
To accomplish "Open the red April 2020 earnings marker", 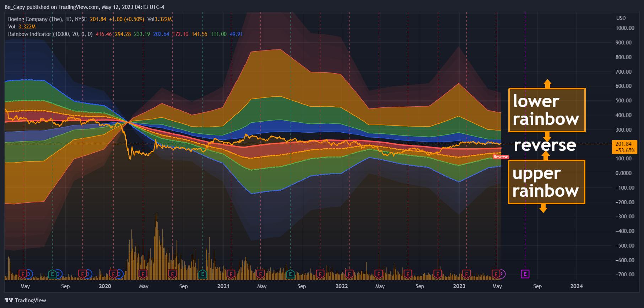I will click(143, 274).
